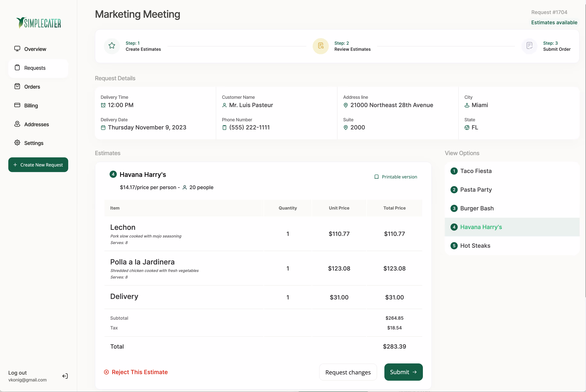Switch to the Pasta Party estimate
Viewport: 586px width, 392px height.
[x=476, y=190]
